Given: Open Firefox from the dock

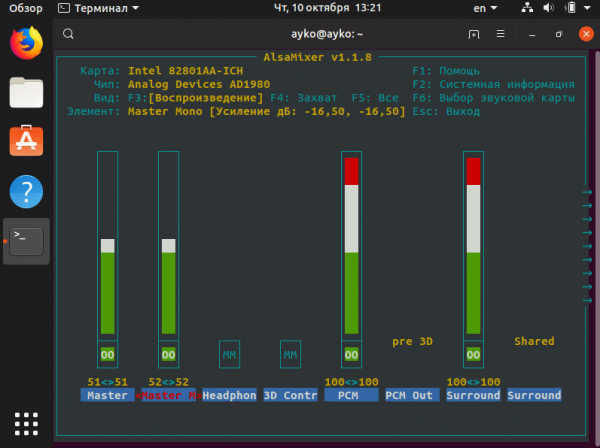Looking at the screenshot, I should click(26, 43).
